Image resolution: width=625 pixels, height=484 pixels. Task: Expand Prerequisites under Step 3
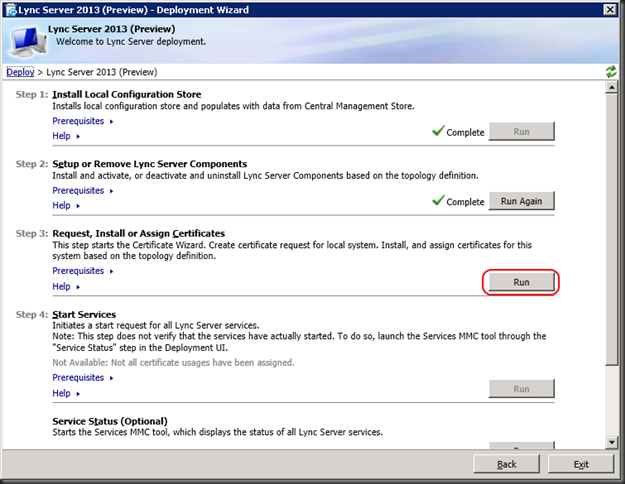pos(83,271)
